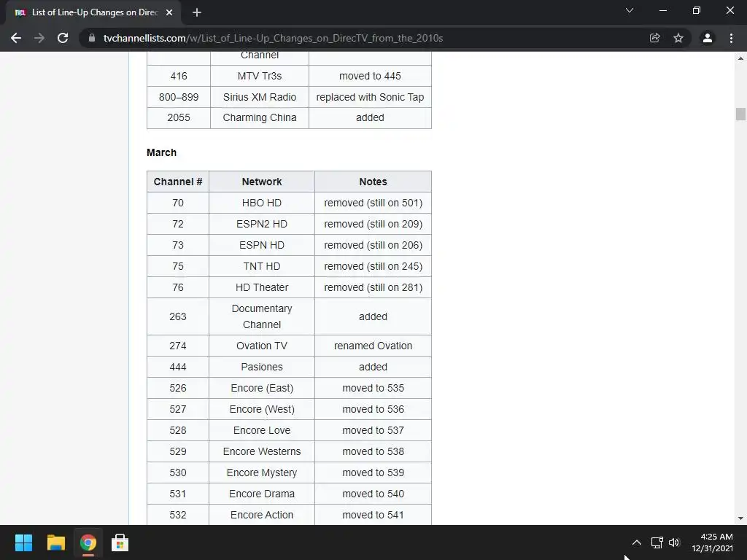Open File Explorer from taskbar
Screen dimensions: 747x560
point(55,542)
